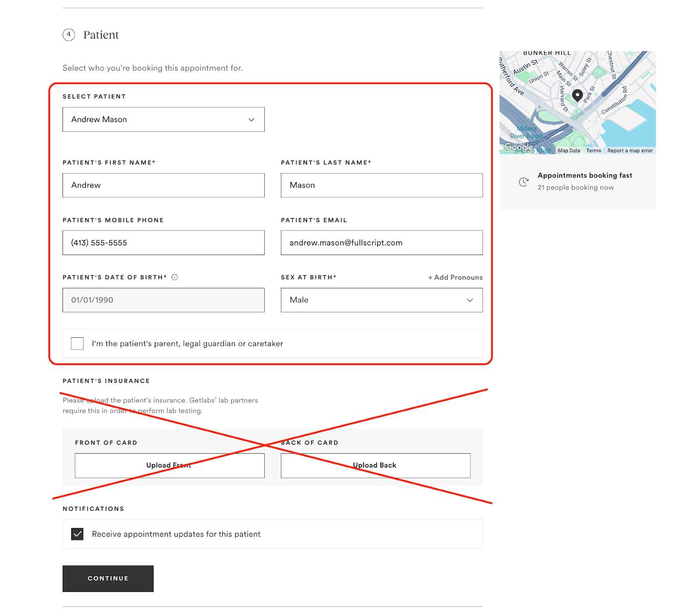Click the Google logo on the map
This screenshot has width=700, height=616.
(518, 147)
